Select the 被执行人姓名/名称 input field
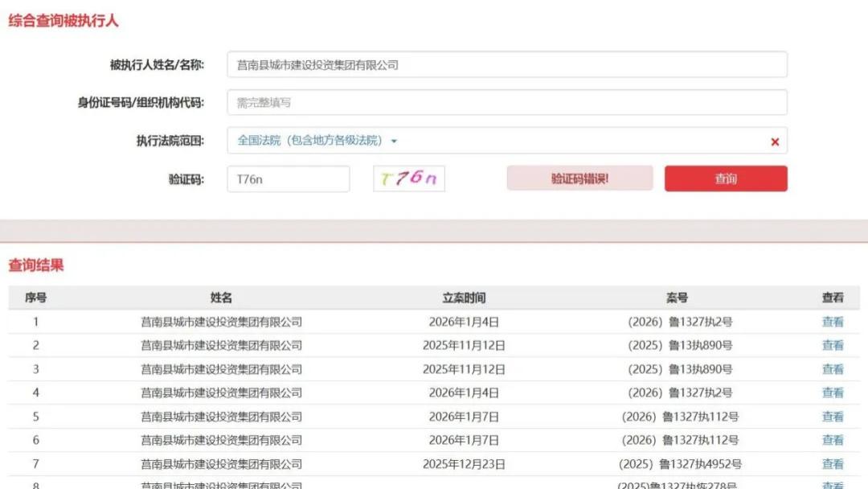Screen dimensions: 868x489 [505, 65]
